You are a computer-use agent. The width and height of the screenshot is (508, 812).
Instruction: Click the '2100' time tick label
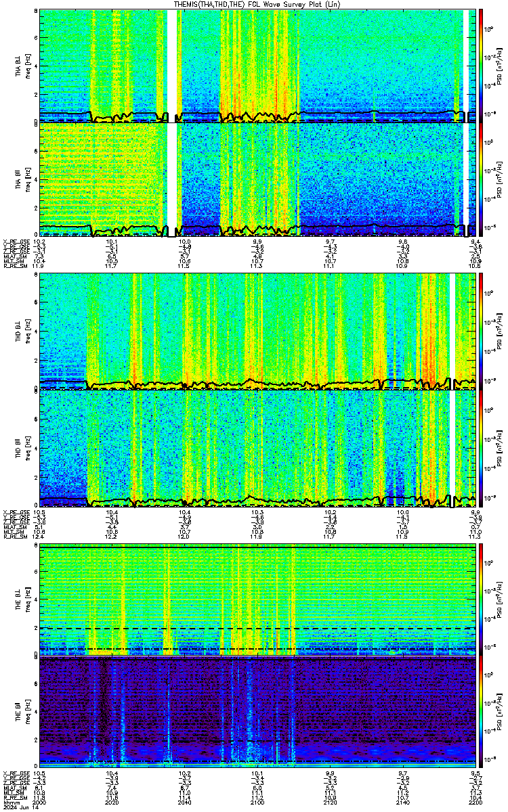(257, 802)
